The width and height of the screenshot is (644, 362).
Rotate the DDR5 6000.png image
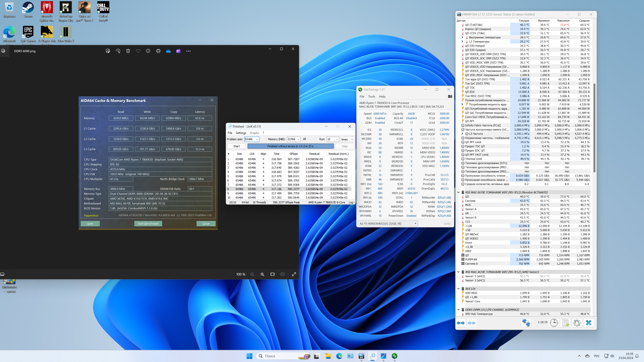[118, 51]
